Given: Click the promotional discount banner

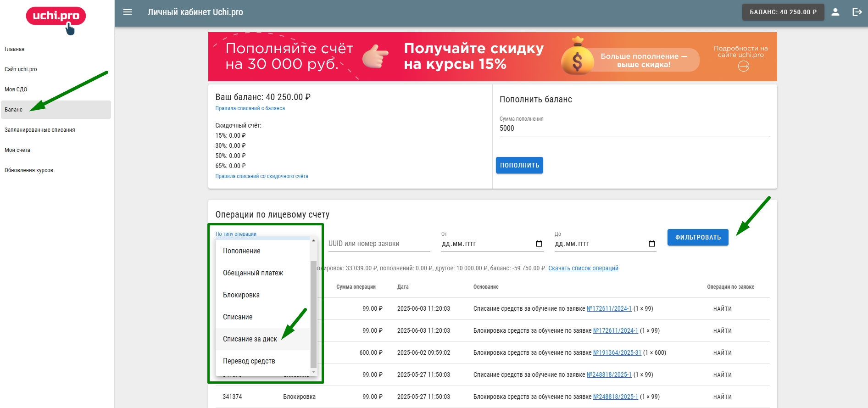Looking at the screenshot, I should tap(492, 56).
